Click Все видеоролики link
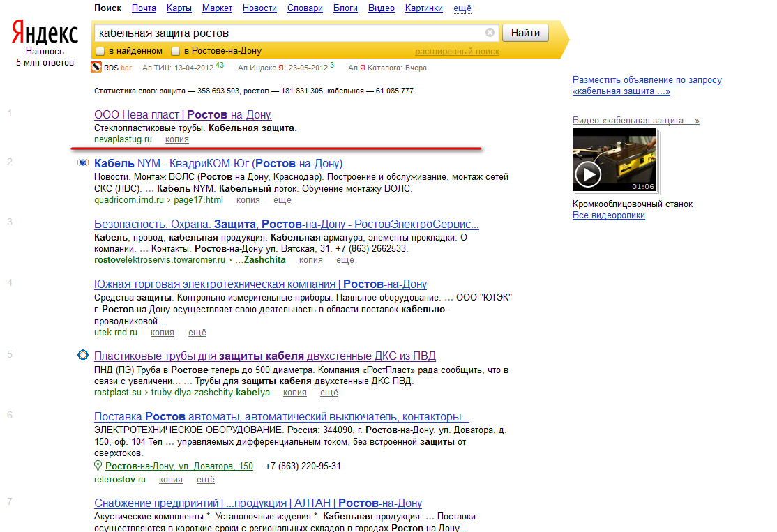The image size is (777, 532). (x=608, y=215)
